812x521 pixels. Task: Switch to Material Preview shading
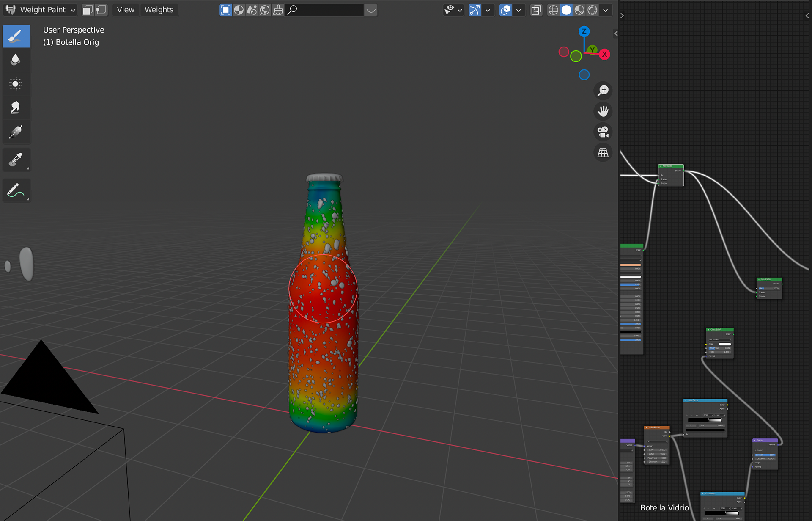pyautogui.click(x=579, y=10)
